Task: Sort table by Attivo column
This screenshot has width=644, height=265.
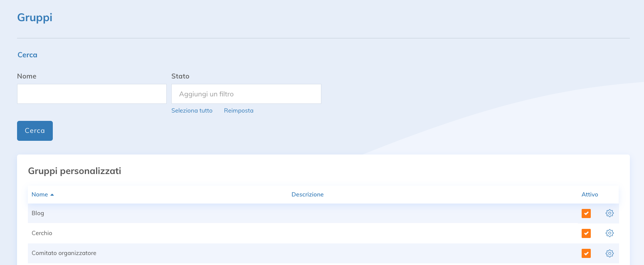Action: (x=590, y=194)
